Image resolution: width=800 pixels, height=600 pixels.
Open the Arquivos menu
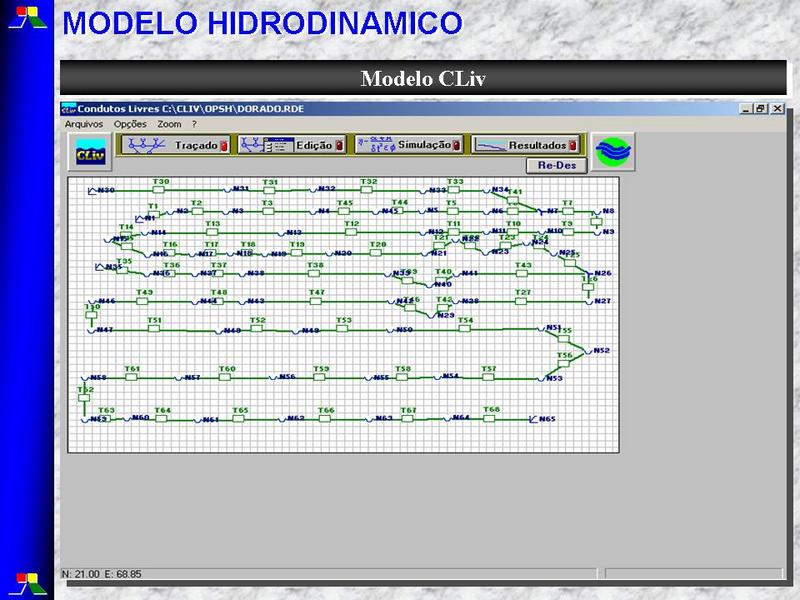(x=84, y=124)
